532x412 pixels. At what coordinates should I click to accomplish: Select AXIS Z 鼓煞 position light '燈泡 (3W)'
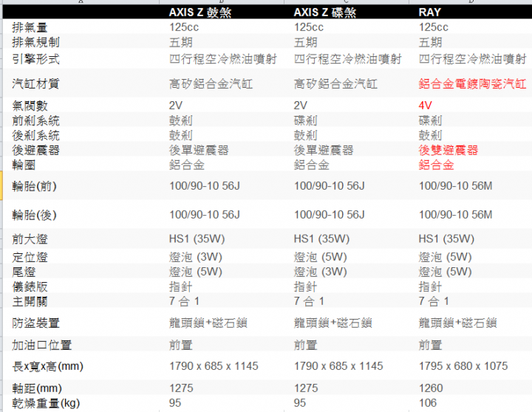[x=195, y=257]
